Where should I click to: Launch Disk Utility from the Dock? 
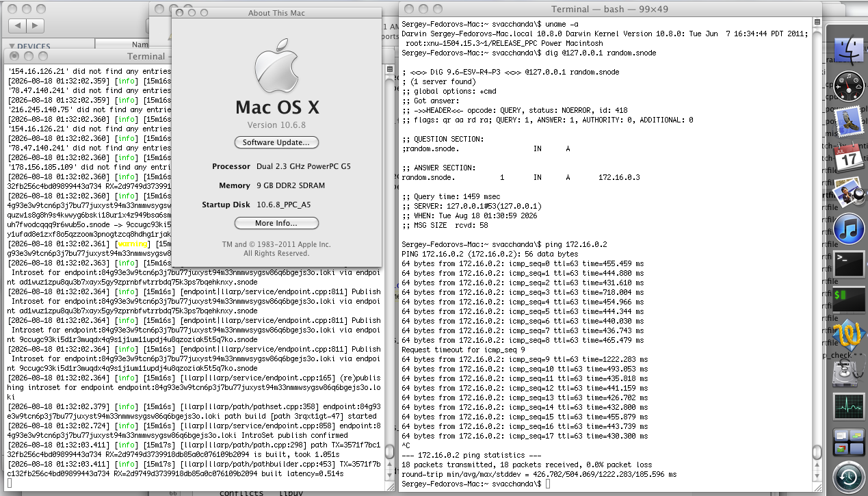pyautogui.click(x=849, y=372)
